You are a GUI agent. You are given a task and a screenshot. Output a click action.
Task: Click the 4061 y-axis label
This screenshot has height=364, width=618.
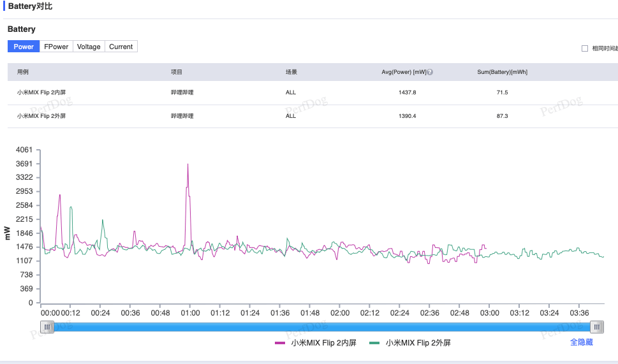24,150
